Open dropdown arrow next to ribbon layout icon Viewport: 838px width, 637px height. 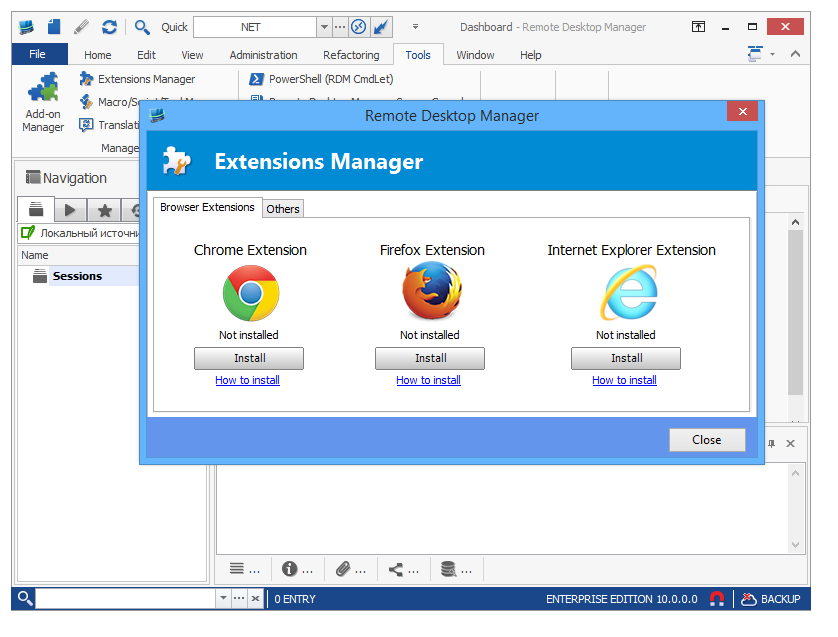(x=773, y=55)
